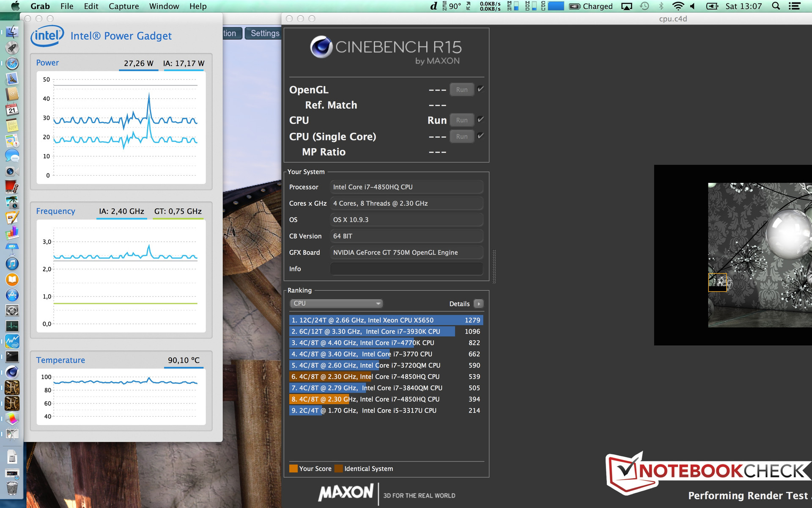The image size is (812, 508).
Task: Open the Ranking CPU dropdown
Action: [336, 304]
